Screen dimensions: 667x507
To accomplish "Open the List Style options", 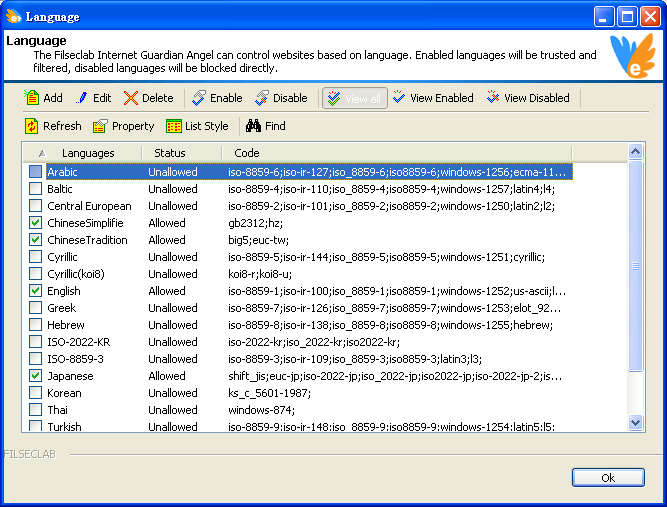I will coord(174,126).
